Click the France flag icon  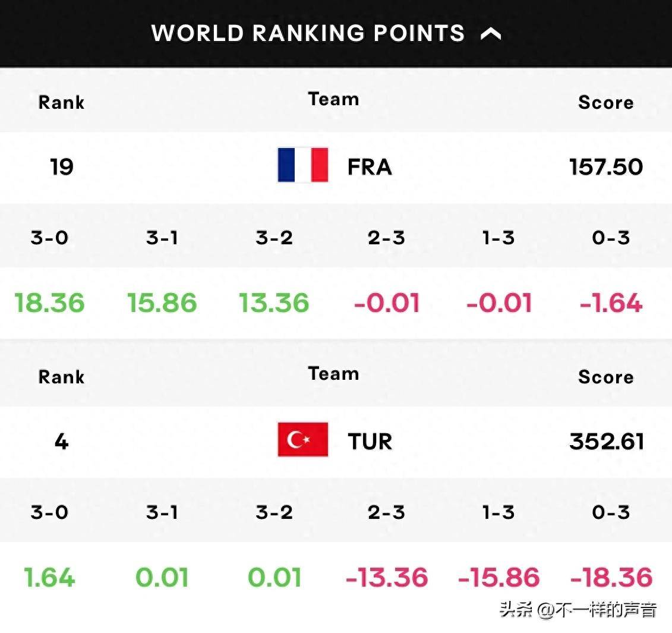click(x=303, y=165)
